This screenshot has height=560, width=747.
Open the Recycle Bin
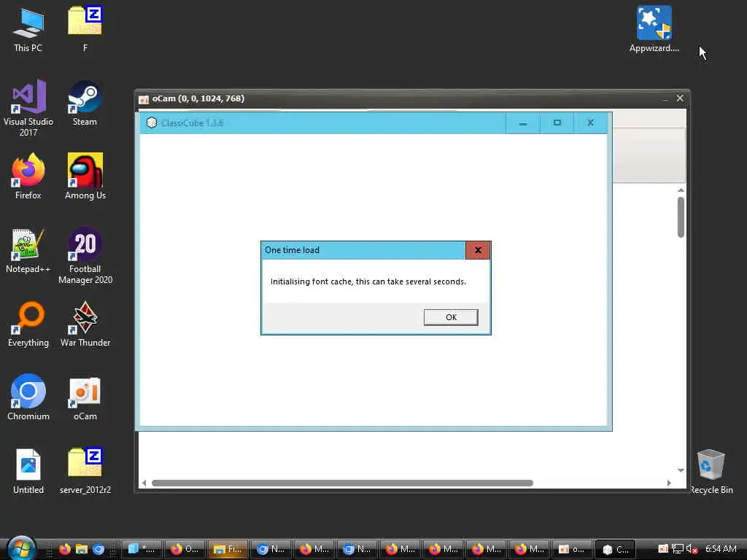711,472
